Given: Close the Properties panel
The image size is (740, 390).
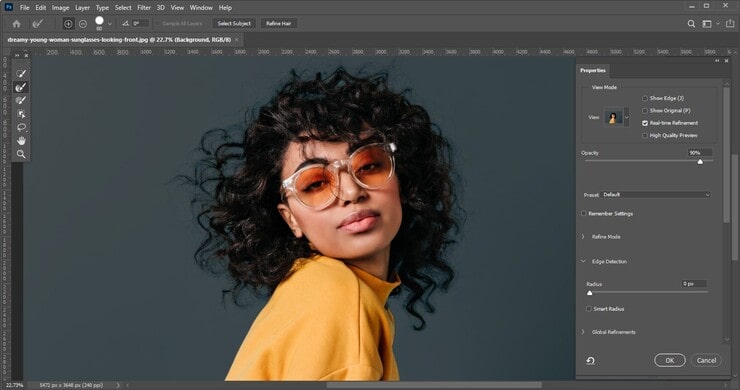Looking at the screenshot, I should (x=727, y=61).
